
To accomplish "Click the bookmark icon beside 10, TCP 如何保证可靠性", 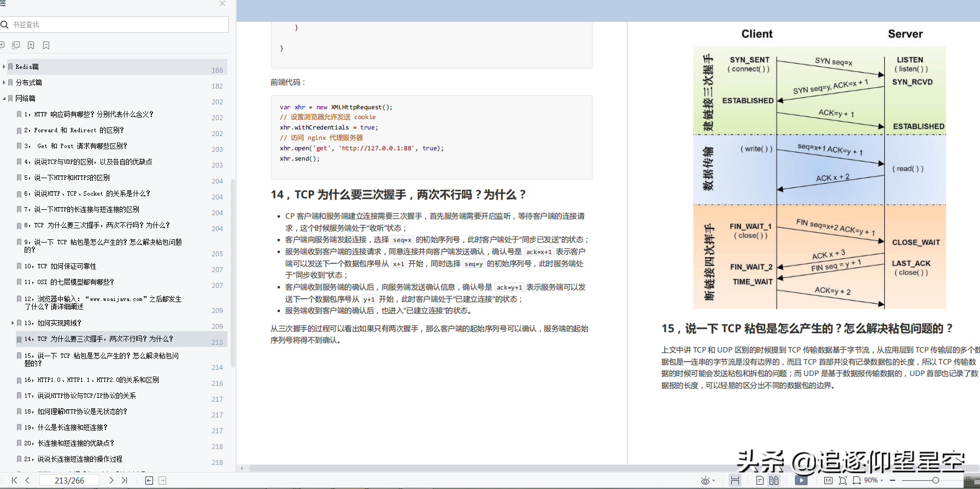I will pyautogui.click(x=19, y=266).
